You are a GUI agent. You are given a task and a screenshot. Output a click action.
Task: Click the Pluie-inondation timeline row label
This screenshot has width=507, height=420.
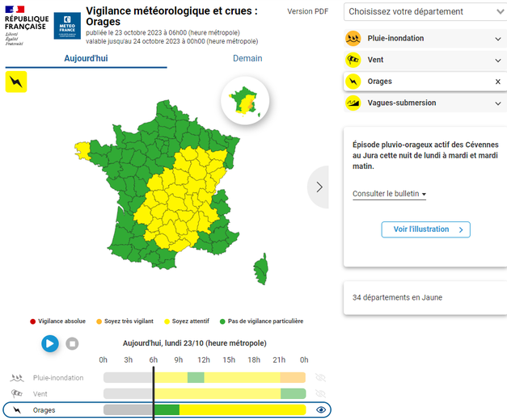[58, 378]
